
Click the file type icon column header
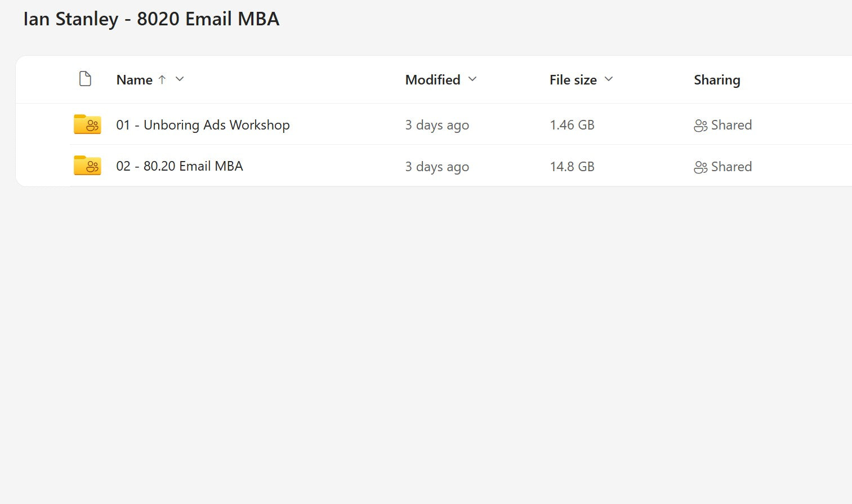click(85, 79)
